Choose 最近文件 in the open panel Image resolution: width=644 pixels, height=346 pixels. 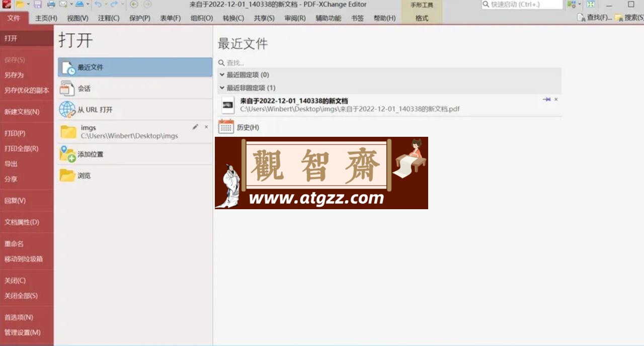(135, 67)
